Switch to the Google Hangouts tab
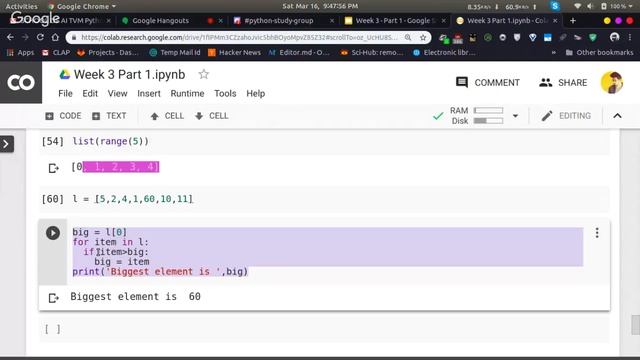This screenshot has height=360, width=640. coord(161,20)
